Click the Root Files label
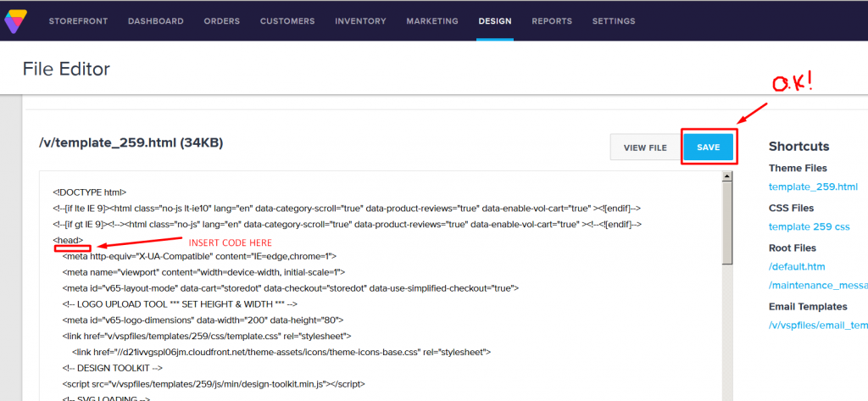This screenshot has height=401, width=868. pyautogui.click(x=793, y=248)
